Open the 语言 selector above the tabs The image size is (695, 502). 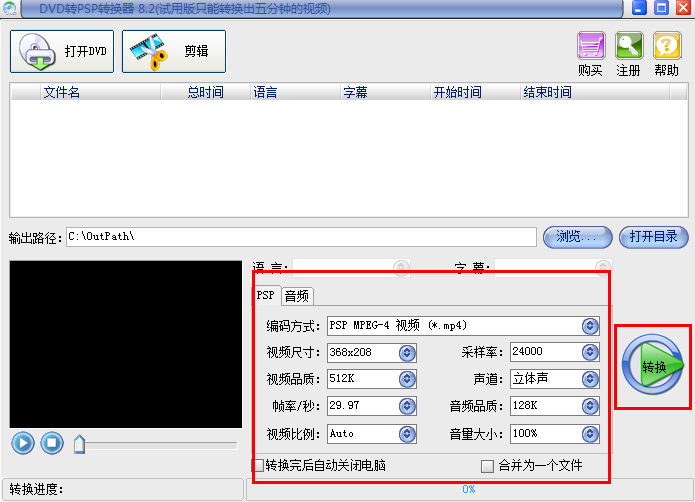coord(351,268)
